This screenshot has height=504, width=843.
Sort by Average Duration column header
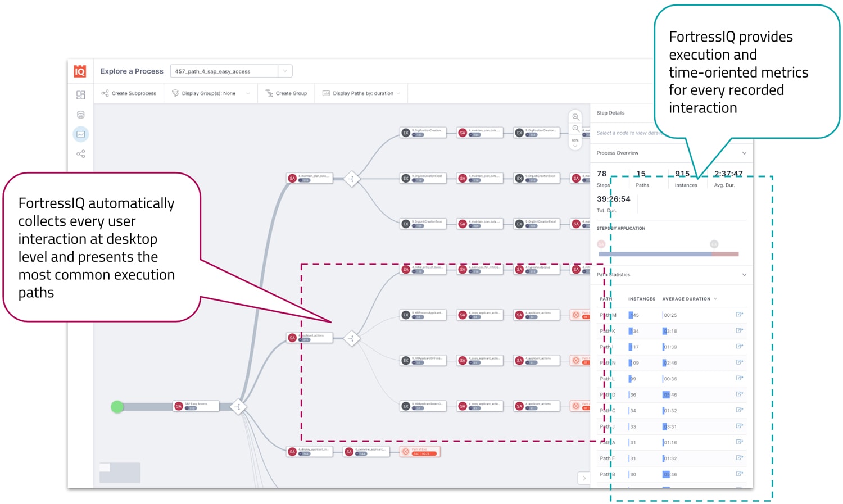pos(690,299)
